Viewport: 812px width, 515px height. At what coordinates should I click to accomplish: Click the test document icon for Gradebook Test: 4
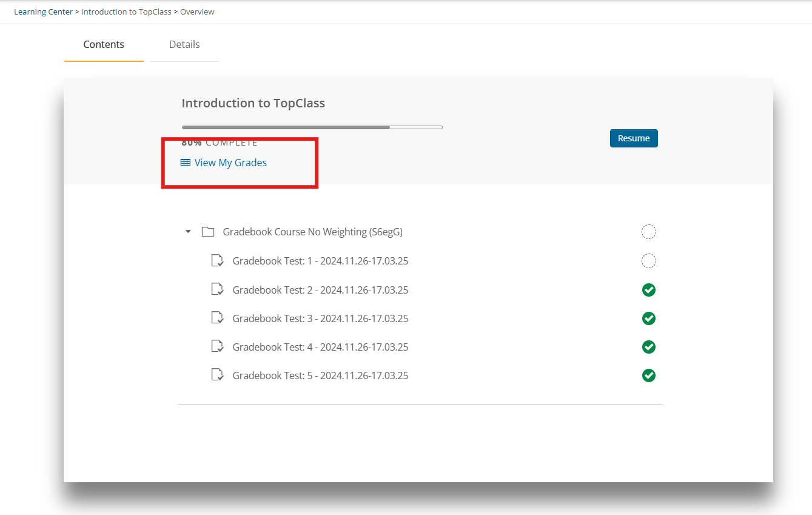217,347
